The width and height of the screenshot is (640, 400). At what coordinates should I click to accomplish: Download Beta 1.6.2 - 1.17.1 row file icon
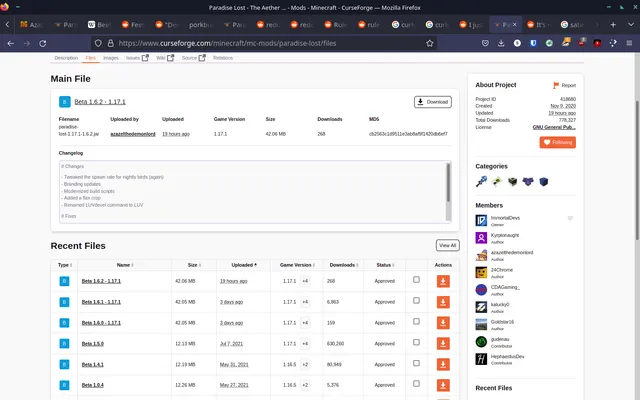point(443,281)
